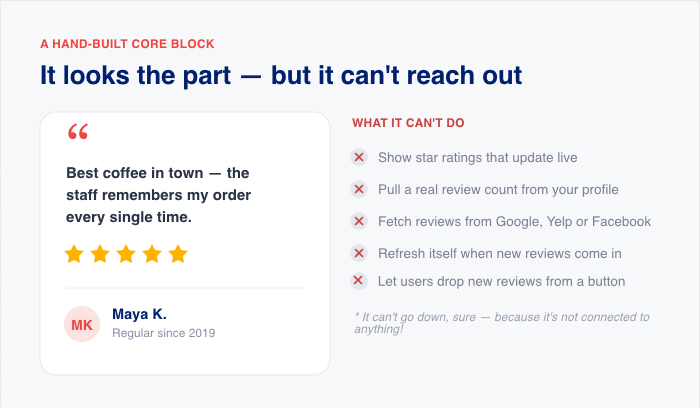The width and height of the screenshot is (700, 408).
Task: Click X icon beside 'Show star ratings'
Action: point(358,157)
